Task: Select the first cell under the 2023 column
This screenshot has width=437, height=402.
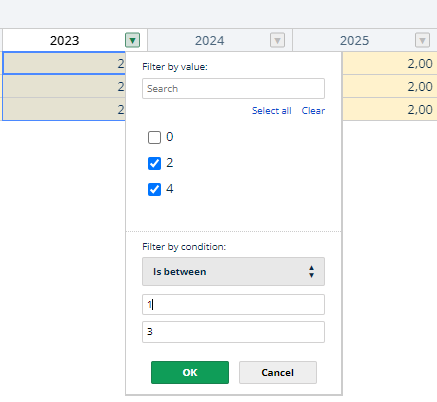Action: tap(64, 63)
